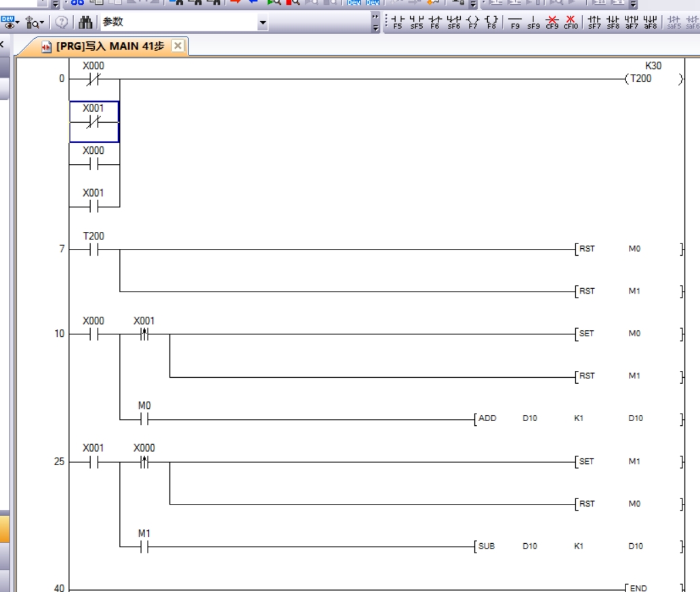Open the 参数 combo box dropdown arrow
The image size is (700, 592).
tap(262, 24)
